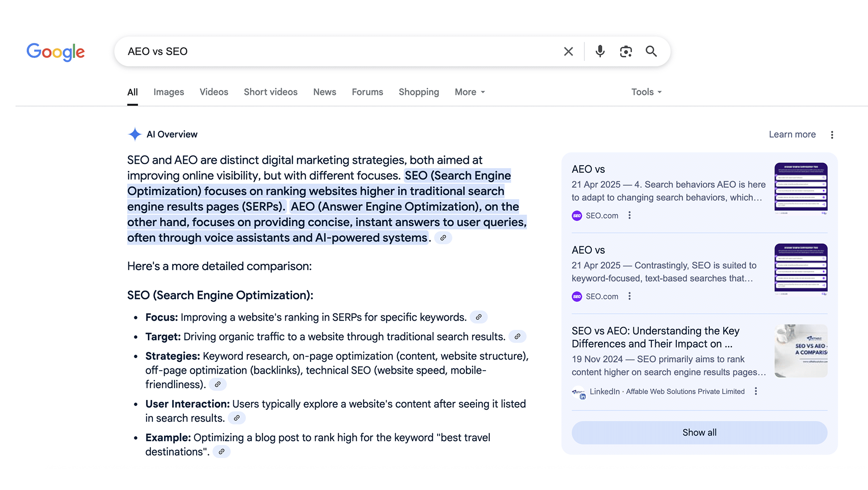The width and height of the screenshot is (868, 490).
Task: Click the bold 'User Interaction:' bullet label
Action: [188, 404]
